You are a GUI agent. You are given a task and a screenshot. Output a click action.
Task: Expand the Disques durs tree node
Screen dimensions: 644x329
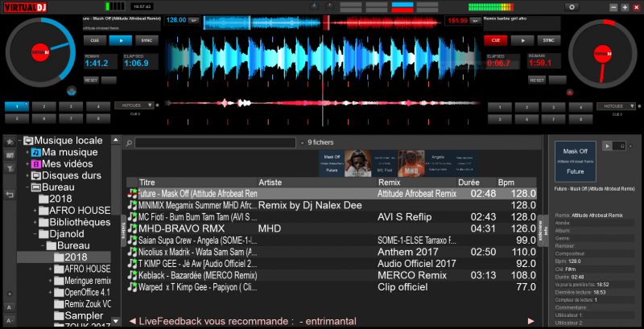point(27,175)
